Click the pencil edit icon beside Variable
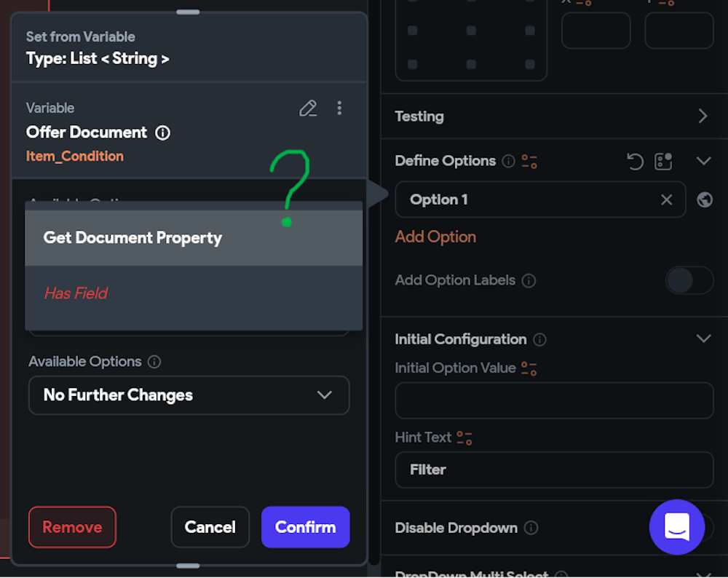The height and width of the screenshot is (578, 728). click(x=308, y=108)
